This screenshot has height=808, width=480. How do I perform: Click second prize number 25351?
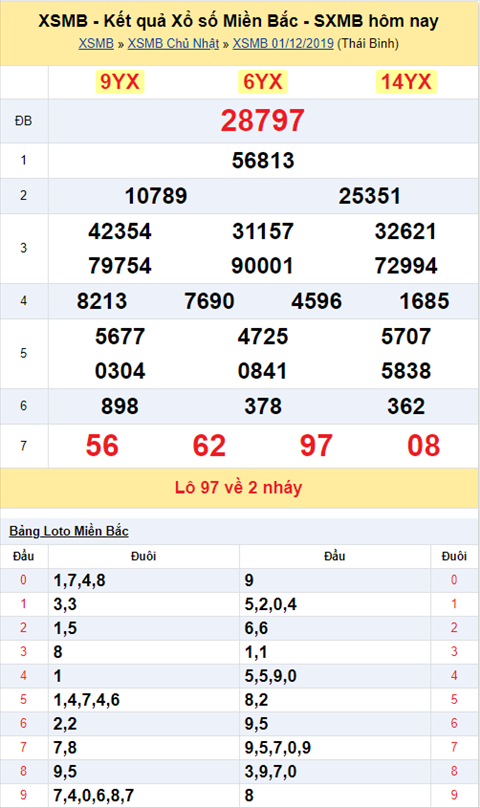(x=370, y=196)
